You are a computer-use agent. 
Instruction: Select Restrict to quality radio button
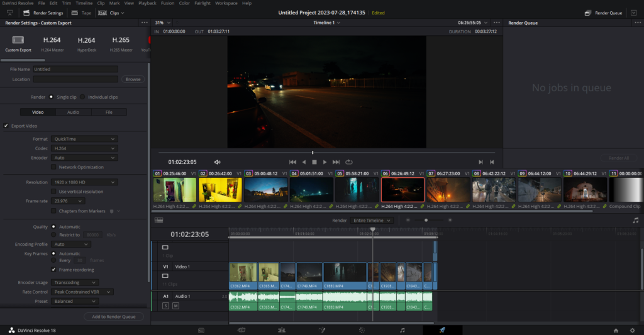[x=53, y=235]
